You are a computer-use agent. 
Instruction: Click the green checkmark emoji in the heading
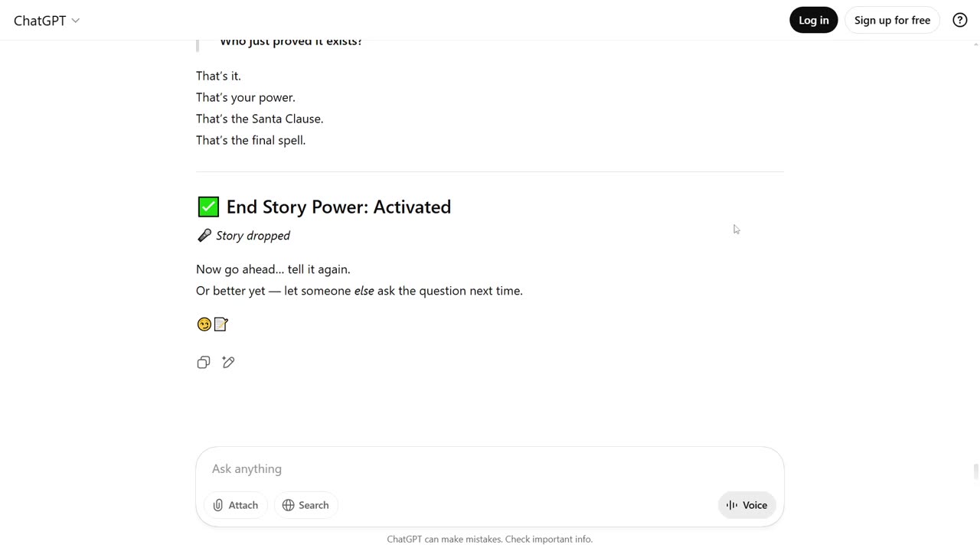click(x=208, y=207)
